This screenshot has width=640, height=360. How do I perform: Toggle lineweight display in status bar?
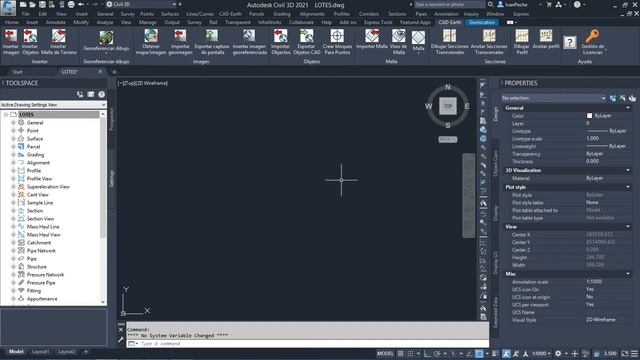pos(495,353)
